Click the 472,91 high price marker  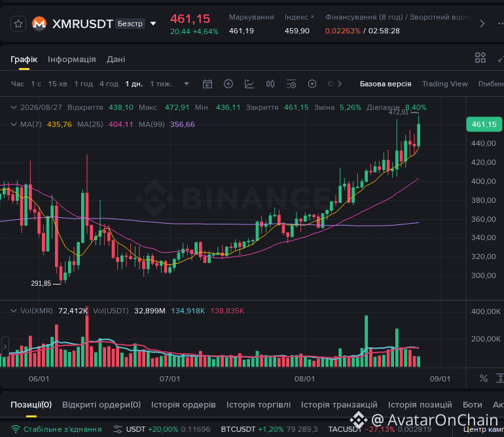point(399,112)
